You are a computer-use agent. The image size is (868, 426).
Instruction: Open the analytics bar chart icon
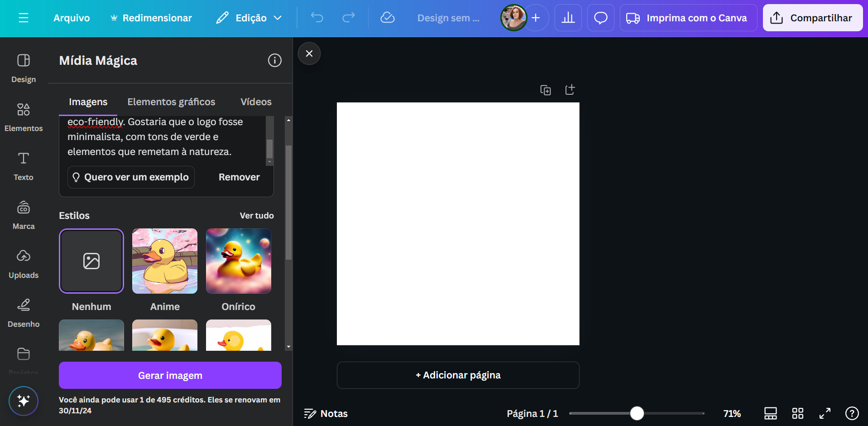tap(568, 18)
